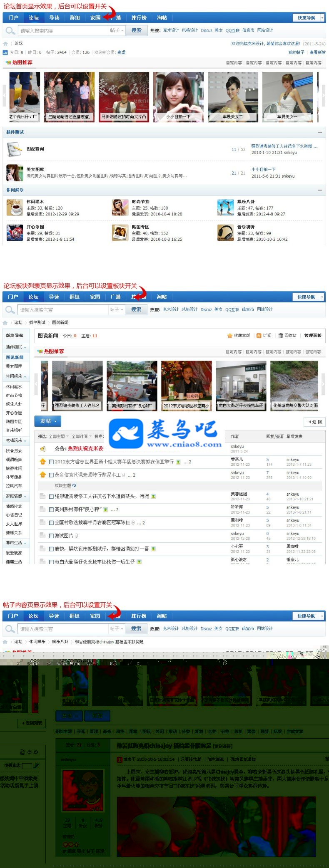Click the folder icon of the 测试图片 thread
Image resolution: width=329 pixels, height=868 pixels.
42,536
